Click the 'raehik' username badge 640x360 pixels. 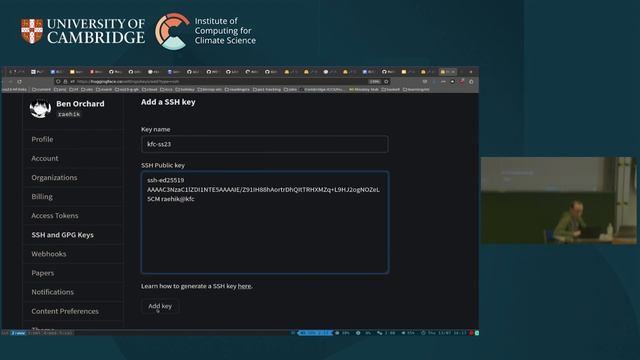[69, 114]
